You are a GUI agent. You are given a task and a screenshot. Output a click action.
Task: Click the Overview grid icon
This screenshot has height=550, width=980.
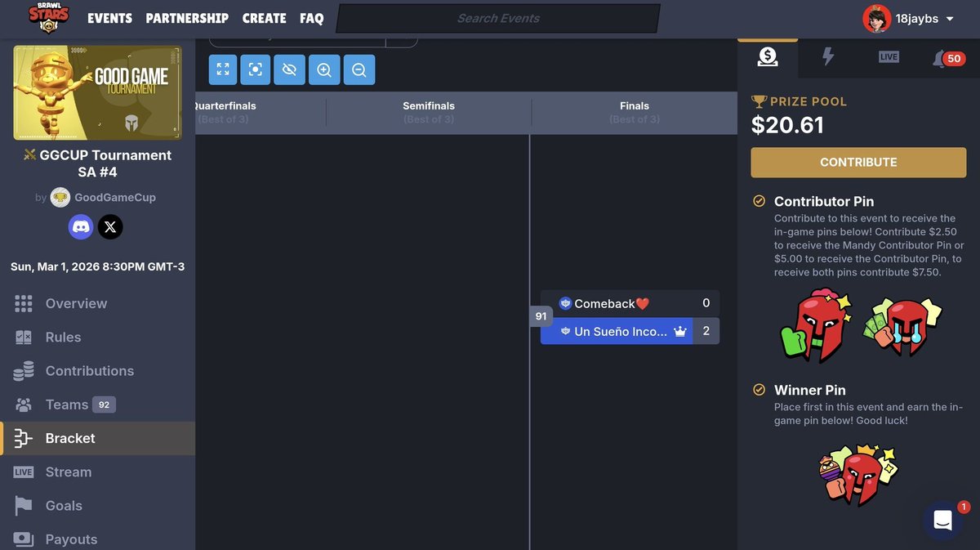tap(24, 303)
